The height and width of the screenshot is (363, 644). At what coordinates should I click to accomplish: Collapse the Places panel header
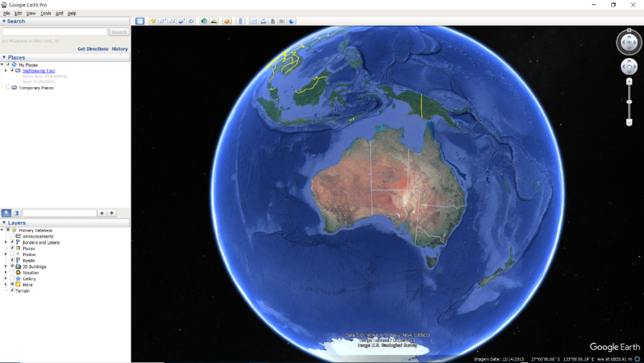pyautogui.click(x=65, y=57)
